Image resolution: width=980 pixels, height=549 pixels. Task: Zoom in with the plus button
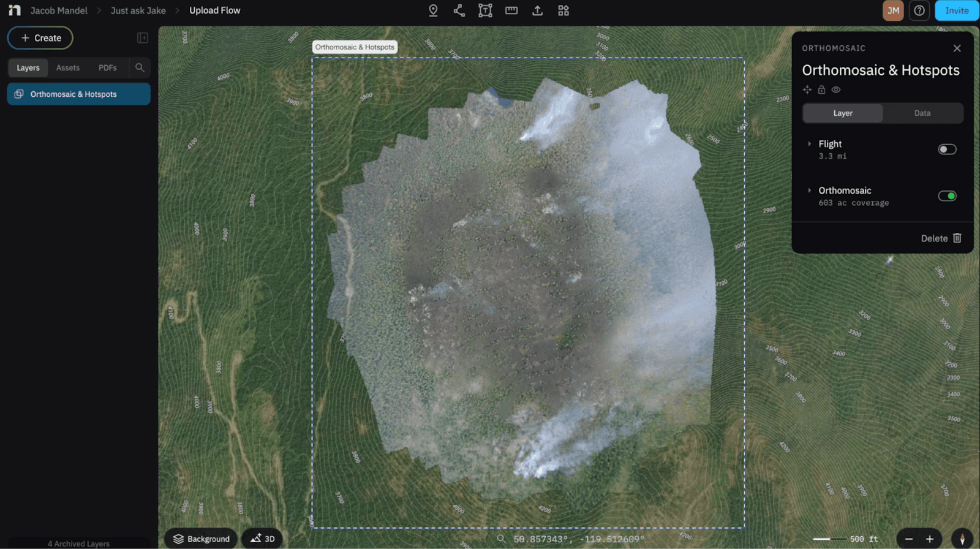click(930, 539)
